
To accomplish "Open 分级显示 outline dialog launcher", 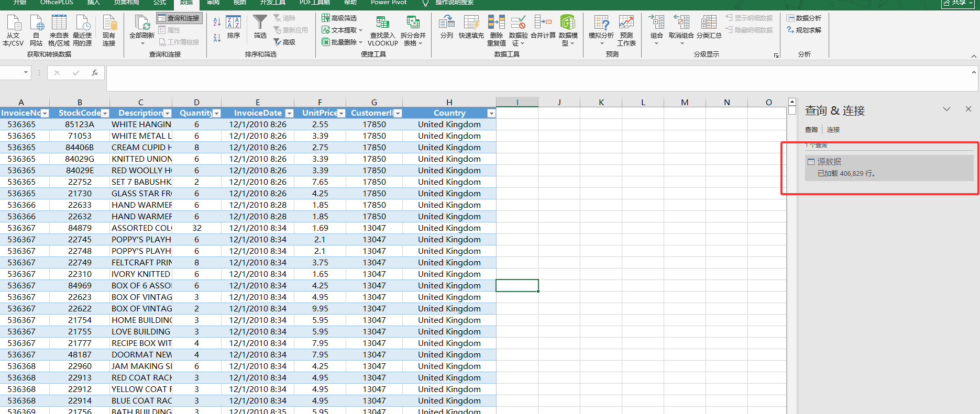I will [776, 55].
